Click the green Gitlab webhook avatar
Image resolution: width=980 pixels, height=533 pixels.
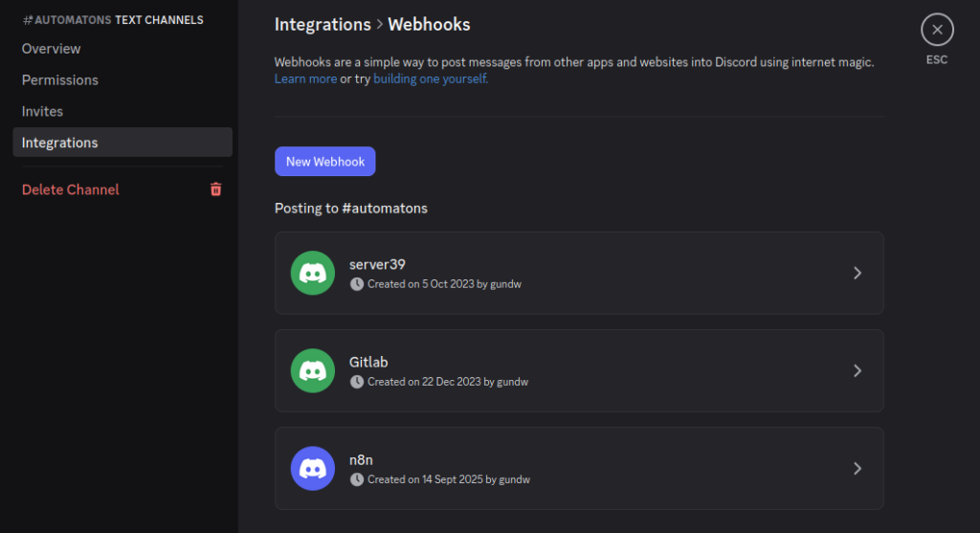312,370
